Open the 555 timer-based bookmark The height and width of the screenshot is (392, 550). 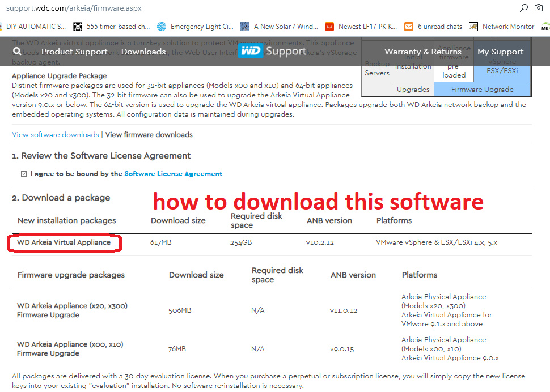[112, 27]
